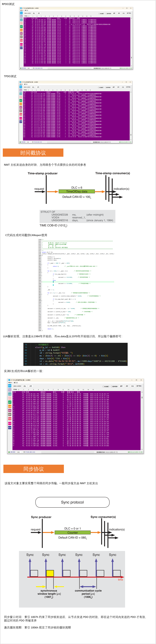Click 退出 button in RPDO test window
This screenshot has height=644, width=156.
pos(34,13)
